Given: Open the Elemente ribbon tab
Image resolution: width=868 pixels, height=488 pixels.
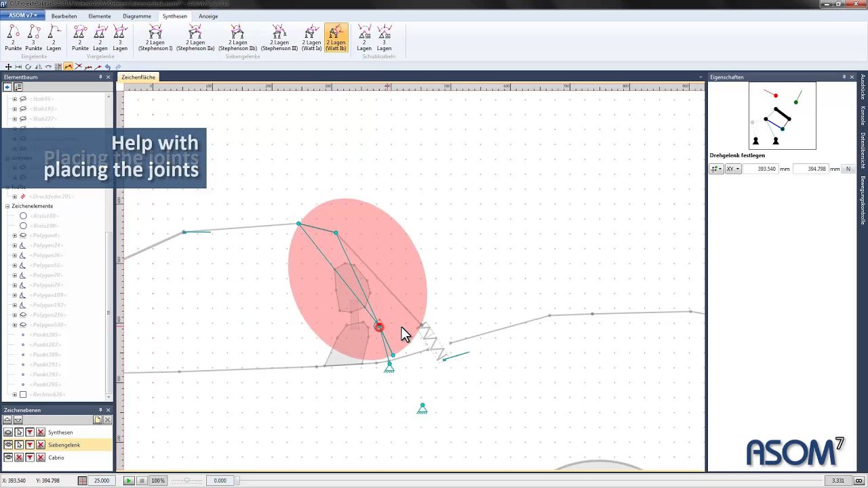Looking at the screenshot, I should coord(100,16).
